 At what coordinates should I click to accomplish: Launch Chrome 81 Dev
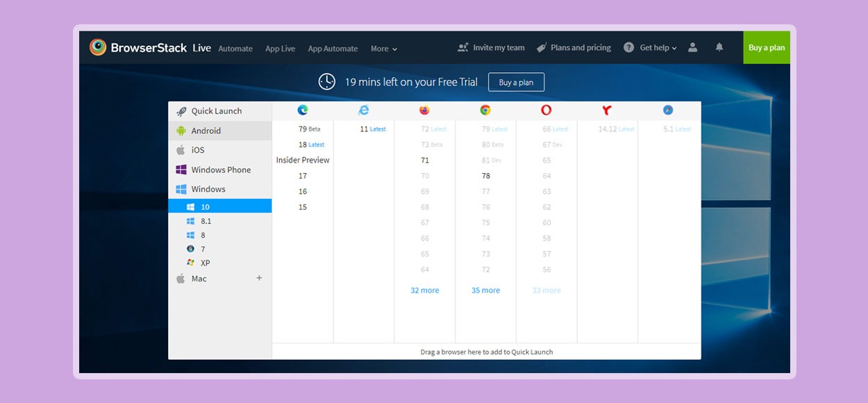click(x=492, y=160)
